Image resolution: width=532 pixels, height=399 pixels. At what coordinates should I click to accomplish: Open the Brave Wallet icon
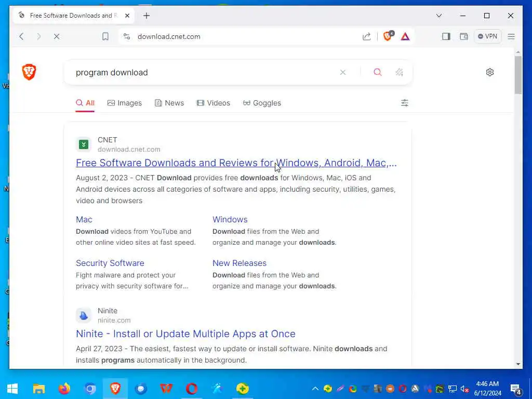[463, 36]
